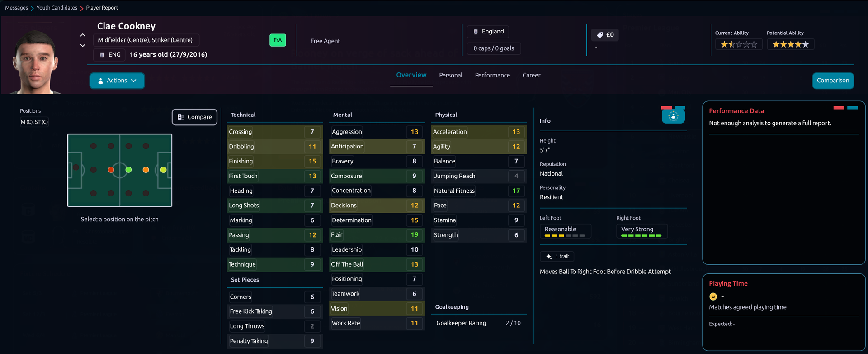This screenshot has width=868, height=354.
Task: Open the Performance tab
Action: (492, 75)
